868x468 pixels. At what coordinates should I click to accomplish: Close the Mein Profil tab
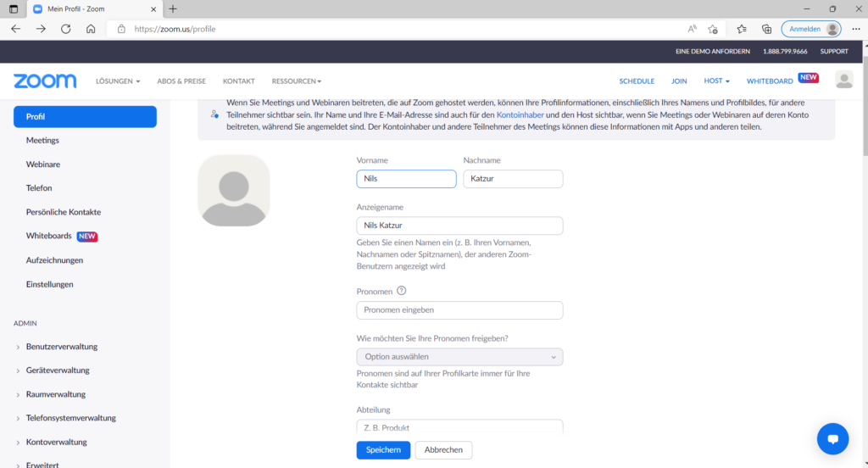click(x=153, y=8)
